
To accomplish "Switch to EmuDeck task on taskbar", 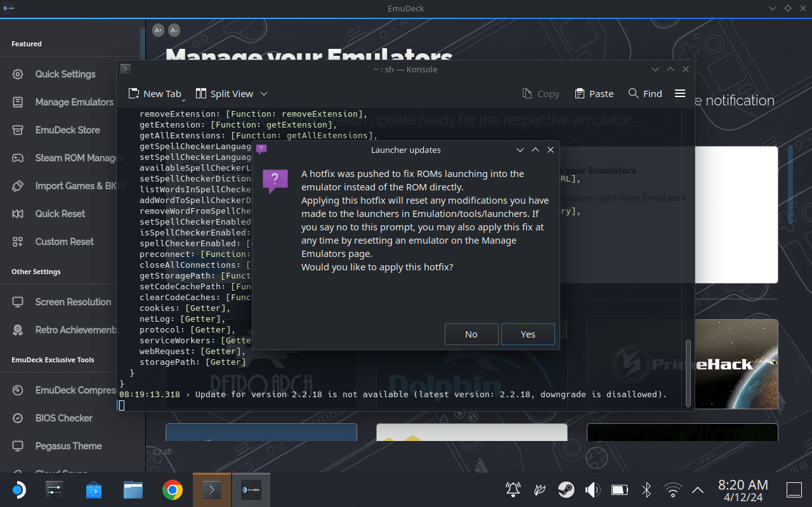I will tap(251, 490).
